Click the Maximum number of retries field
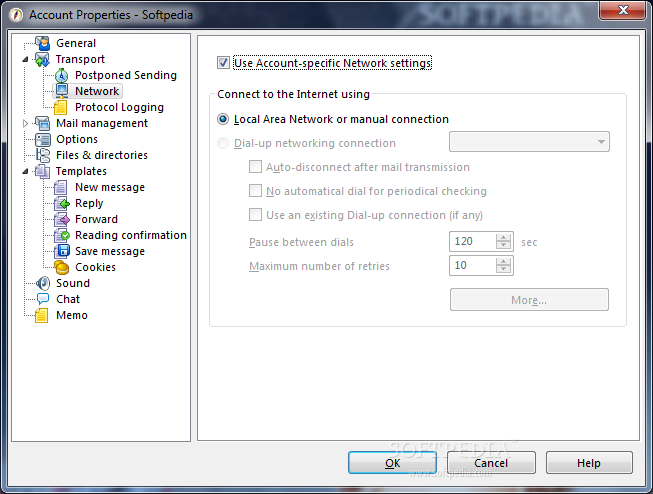653x494 pixels. click(x=473, y=265)
